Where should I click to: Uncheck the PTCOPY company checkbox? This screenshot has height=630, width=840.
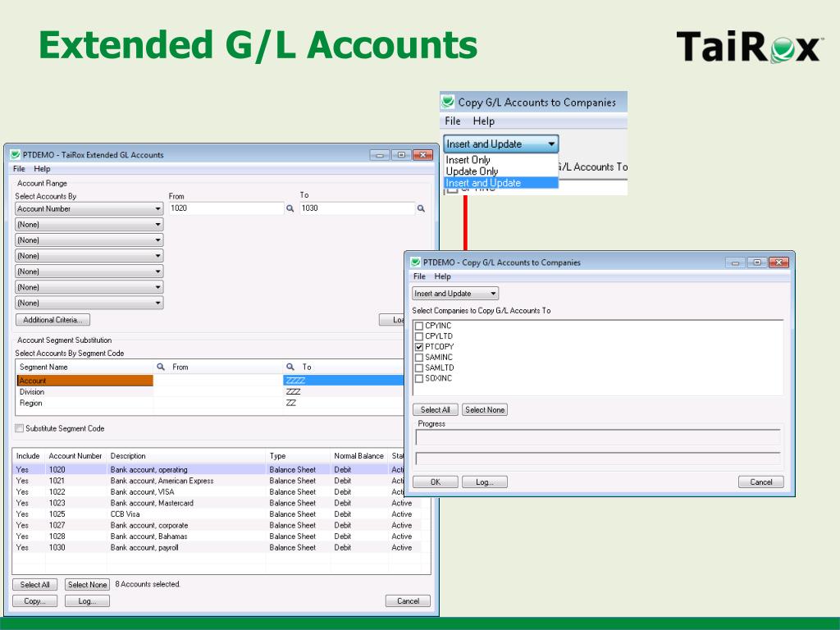coord(419,347)
